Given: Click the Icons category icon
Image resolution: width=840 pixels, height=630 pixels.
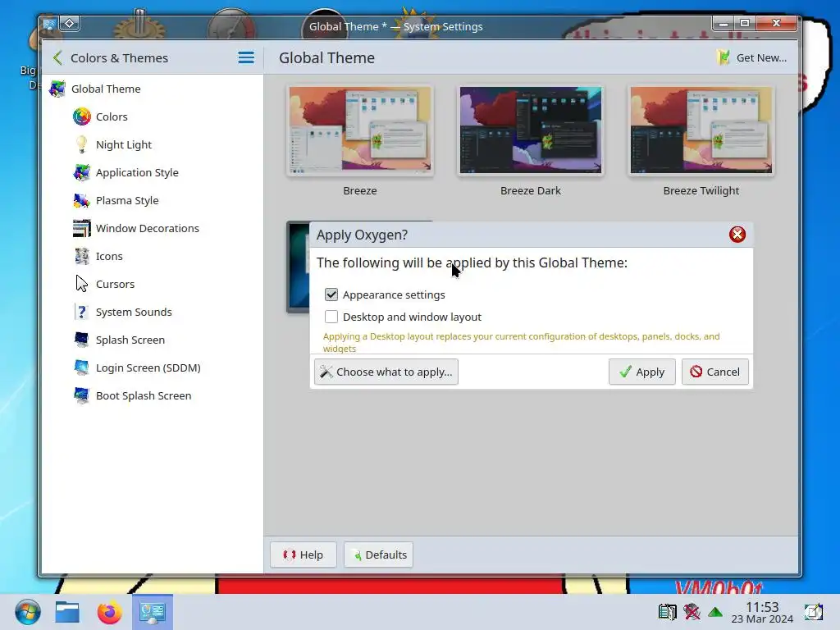Looking at the screenshot, I should (x=82, y=256).
